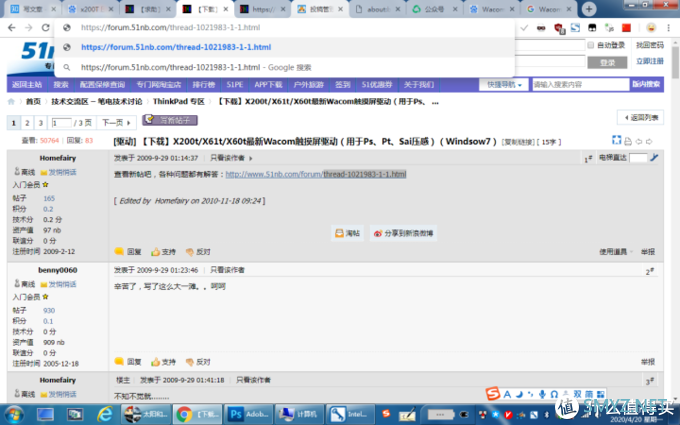Click 分享到新浪微博 button
This screenshot has height=425, width=680.
coord(403,233)
